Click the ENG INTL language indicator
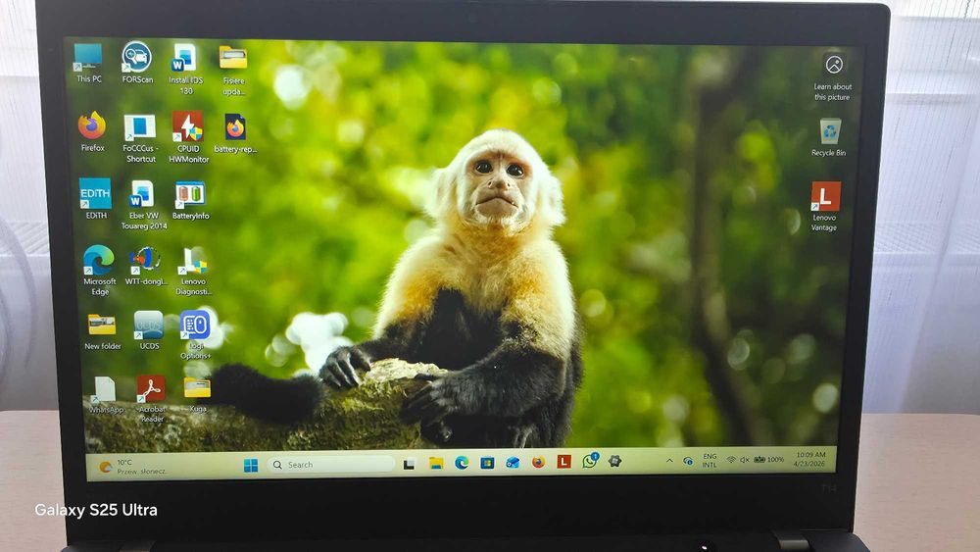 point(710,461)
